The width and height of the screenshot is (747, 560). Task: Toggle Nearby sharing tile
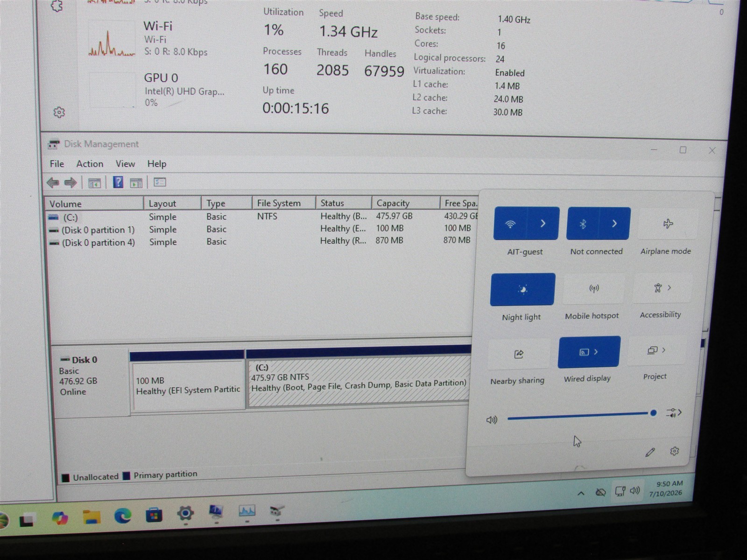(x=519, y=354)
